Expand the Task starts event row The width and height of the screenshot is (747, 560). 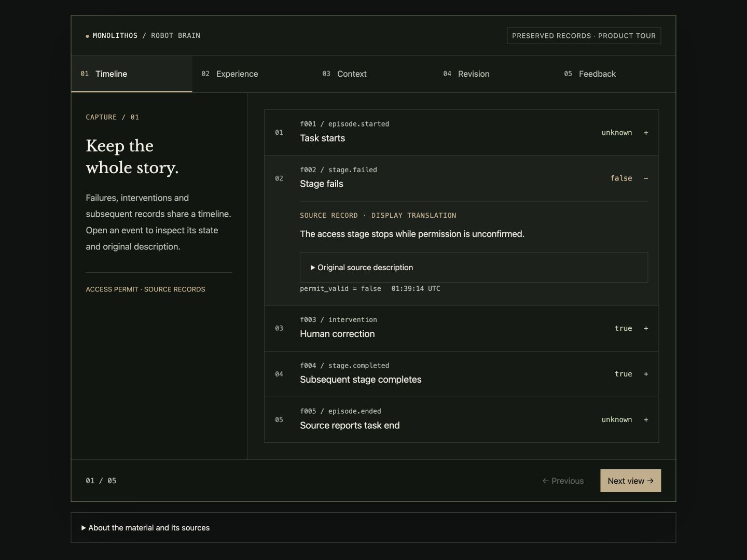461,133
